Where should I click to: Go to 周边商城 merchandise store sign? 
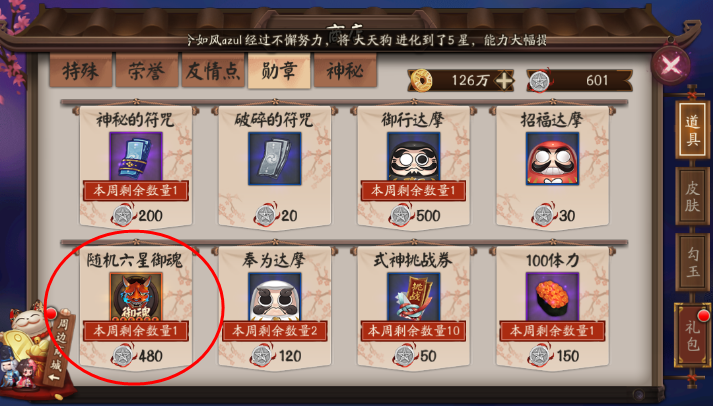coord(57,348)
